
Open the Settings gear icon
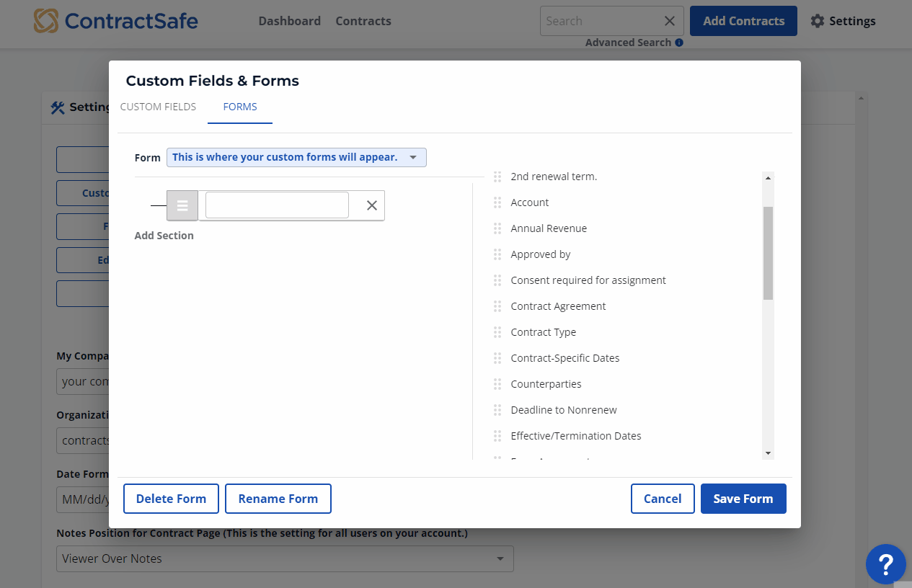[818, 21]
